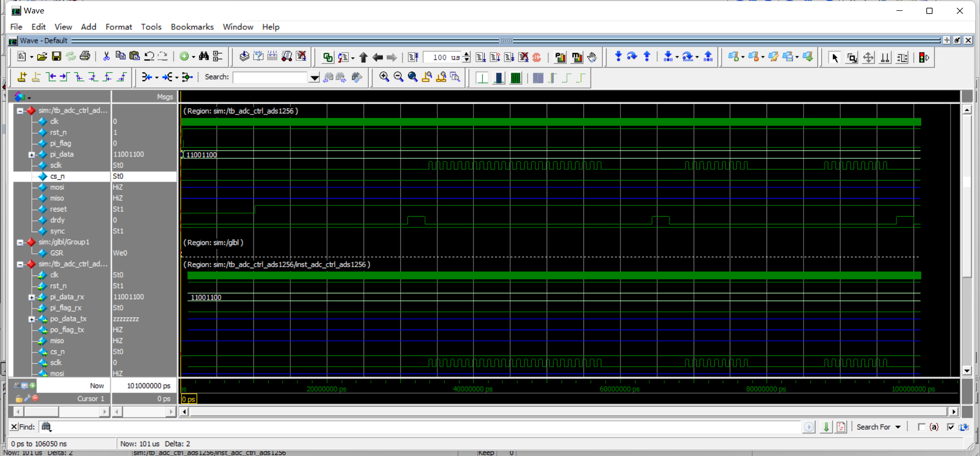Increase run length with the up stepper
980x456 pixels.
click(467, 54)
